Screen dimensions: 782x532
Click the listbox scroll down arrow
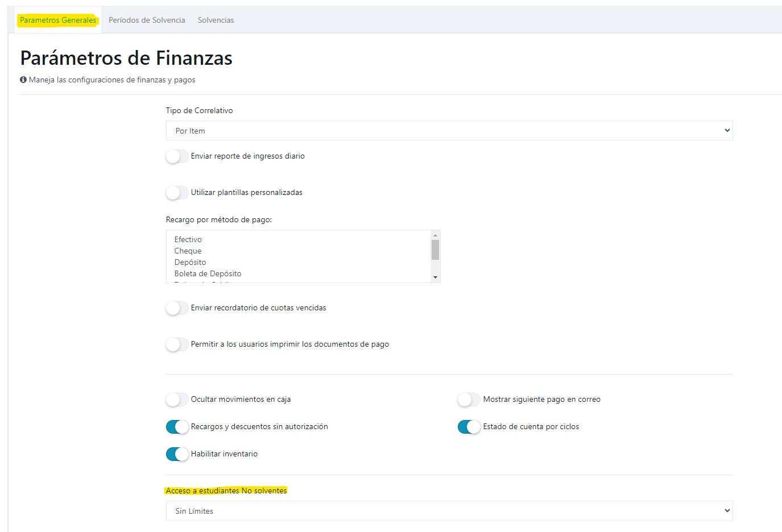[x=435, y=277]
